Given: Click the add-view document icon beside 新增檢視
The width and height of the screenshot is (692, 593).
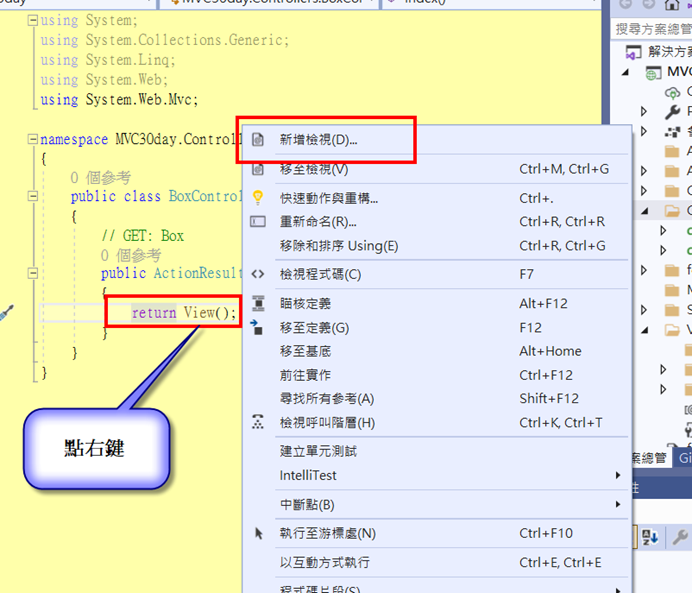Looking at the screenshot, I should 258,140.
